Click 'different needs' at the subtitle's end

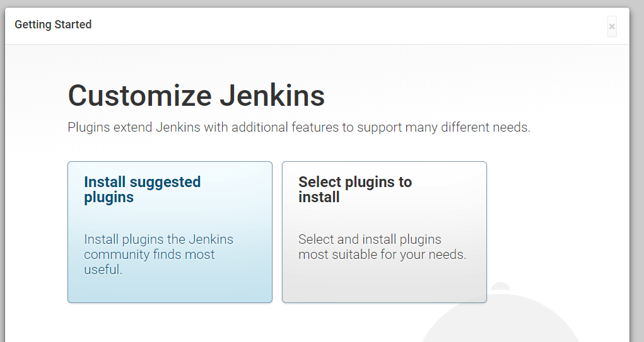pyautogui.click(x=486, y=127)
